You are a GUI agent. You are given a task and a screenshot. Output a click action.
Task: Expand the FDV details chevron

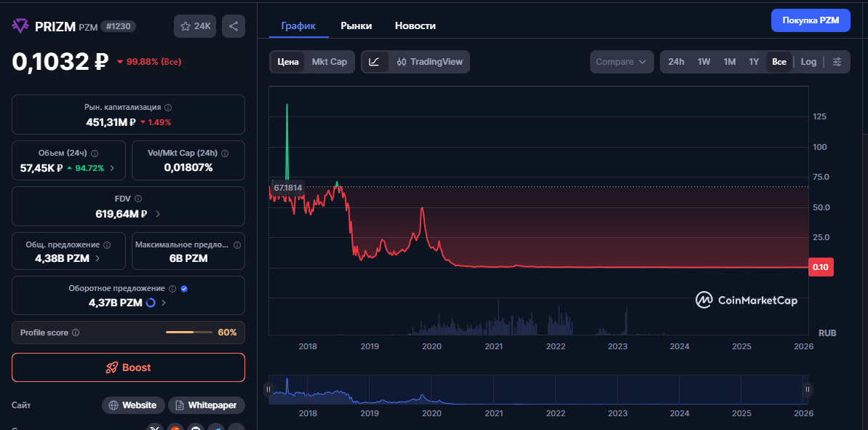coord(158,214)
